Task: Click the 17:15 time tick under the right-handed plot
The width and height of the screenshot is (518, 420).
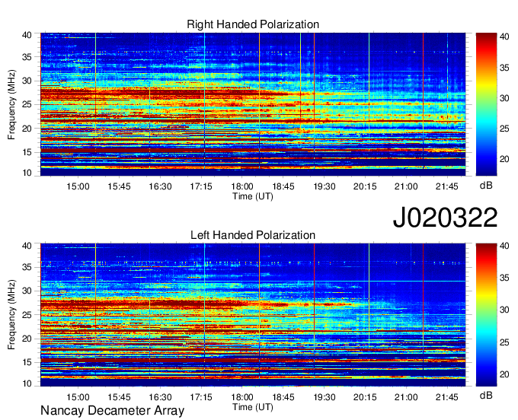Action: [201, 186]
